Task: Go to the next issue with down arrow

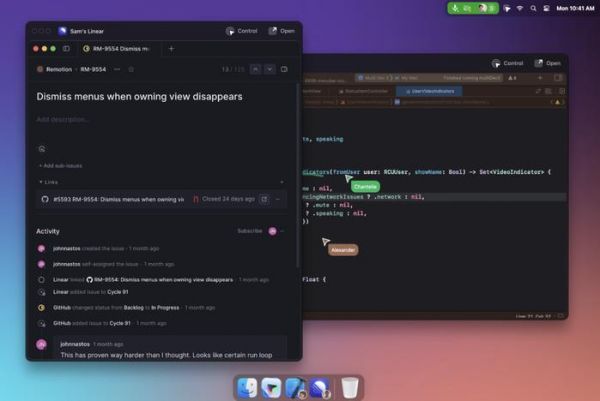Action: 268,69
